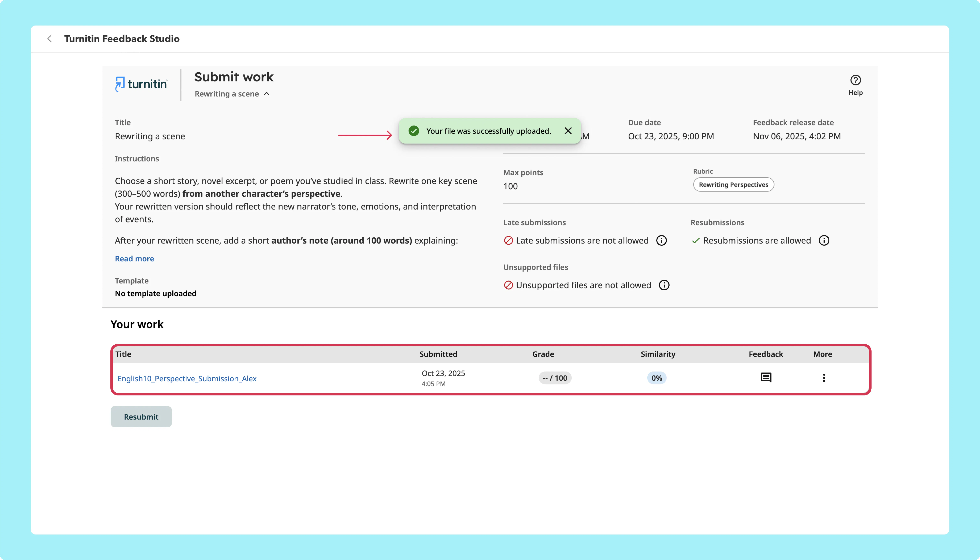Click the Help label under the question mark

pyautogui.click(x=855, y=93)
